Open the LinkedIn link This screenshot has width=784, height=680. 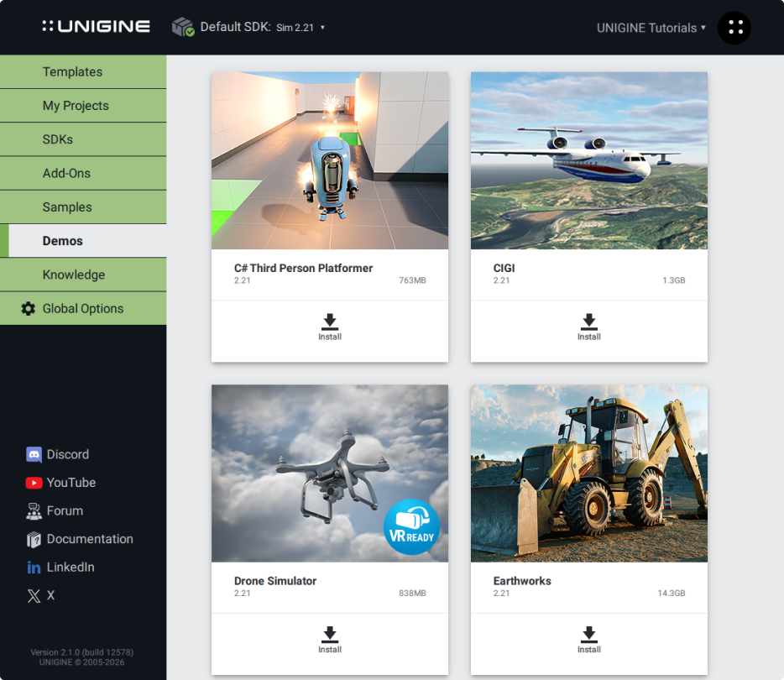pyautogui.click(x=71, y=567)
